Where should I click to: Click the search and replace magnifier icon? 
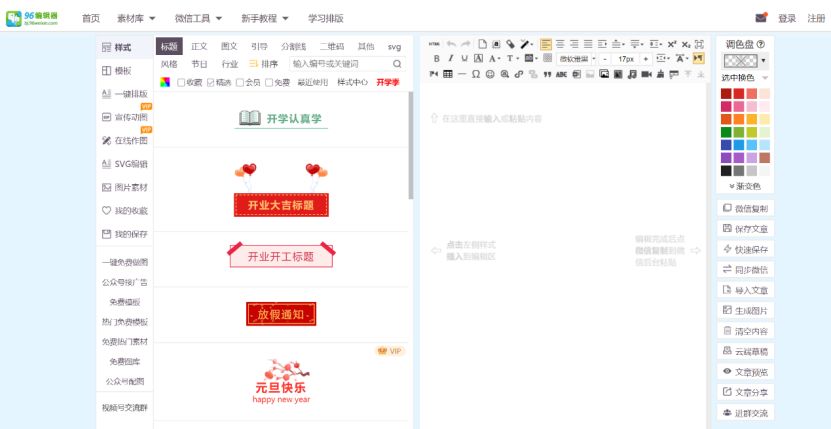click(505, 74)
